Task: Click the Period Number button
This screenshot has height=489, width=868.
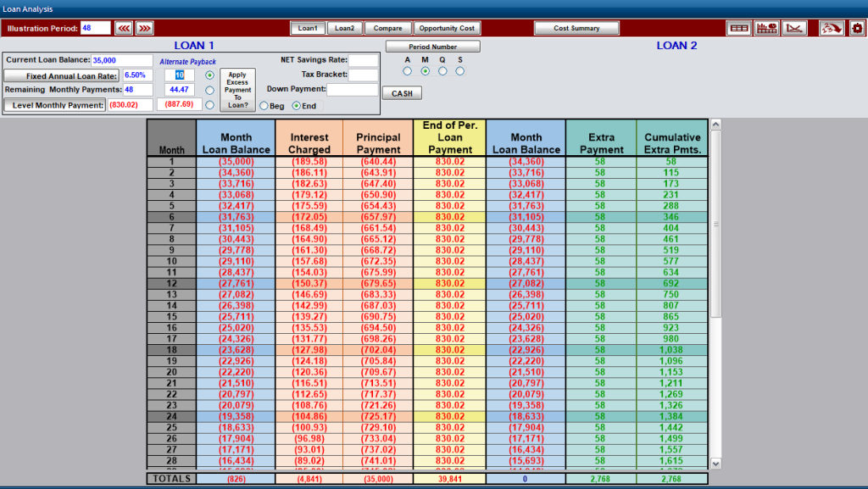Action: pyautogui.click(x=433, y=47)
